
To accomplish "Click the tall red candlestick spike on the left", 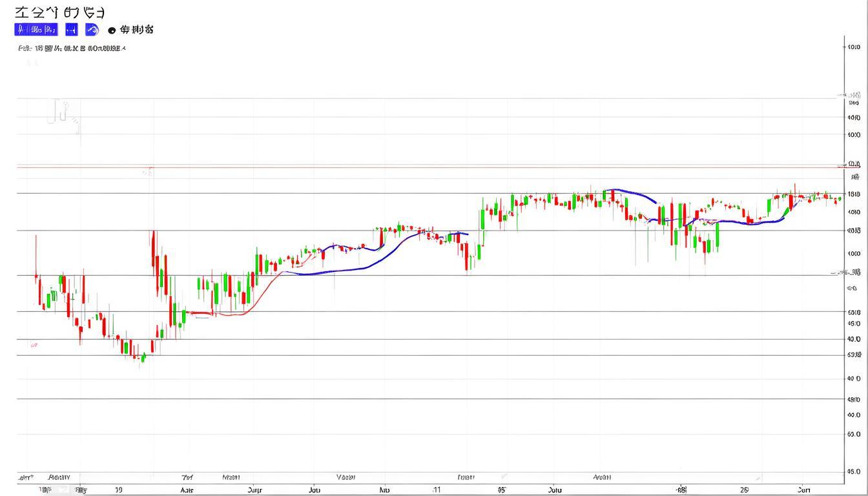I will [x=153, y=249].
